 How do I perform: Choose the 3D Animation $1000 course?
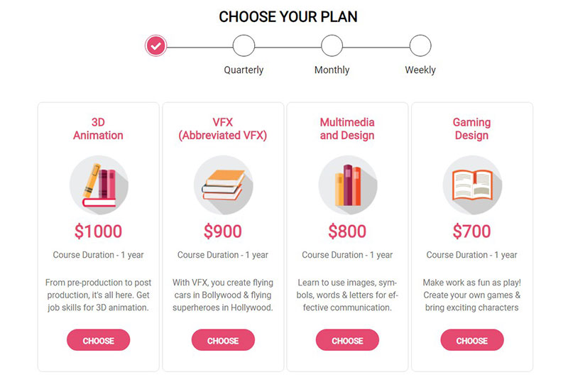click(x=98, y=340)
